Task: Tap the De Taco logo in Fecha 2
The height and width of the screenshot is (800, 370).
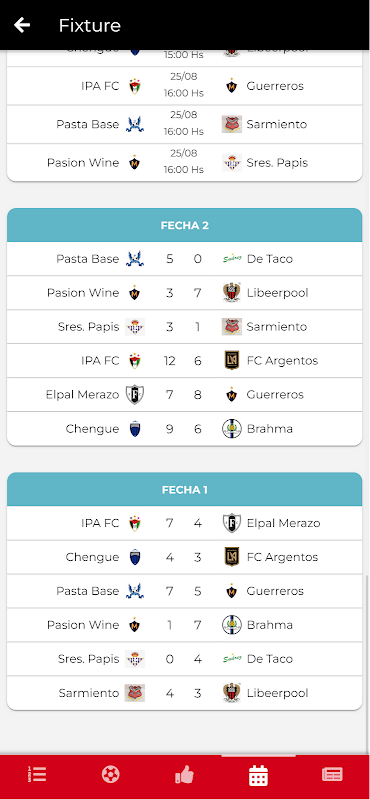Action: point(232,259)
